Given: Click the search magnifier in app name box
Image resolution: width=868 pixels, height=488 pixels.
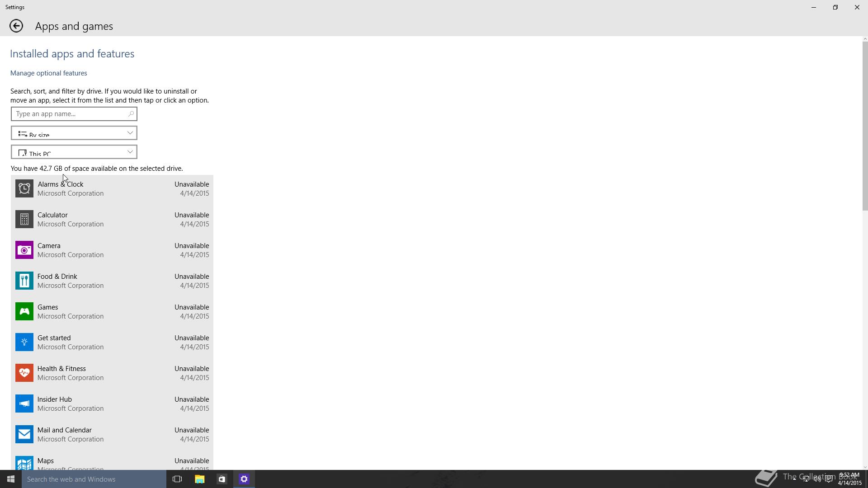Looking at the screenshot, I should pos(131,114).
